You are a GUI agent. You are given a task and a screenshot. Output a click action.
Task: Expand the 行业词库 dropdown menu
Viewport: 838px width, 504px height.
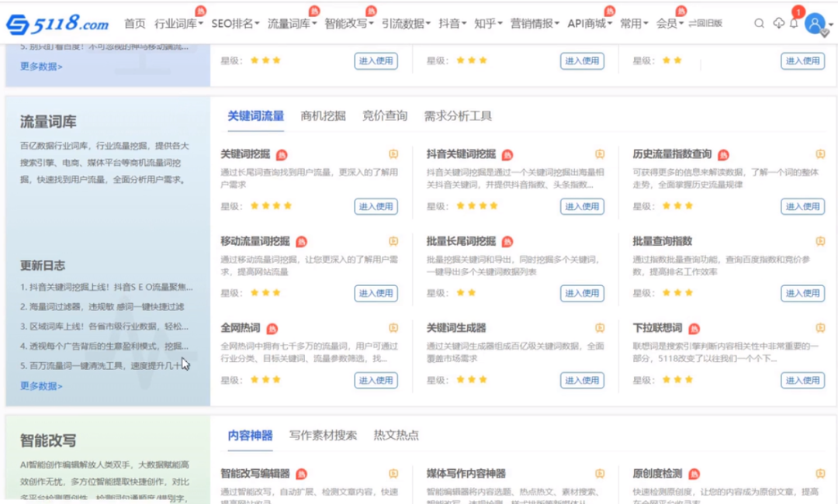(x=178, y=23)
